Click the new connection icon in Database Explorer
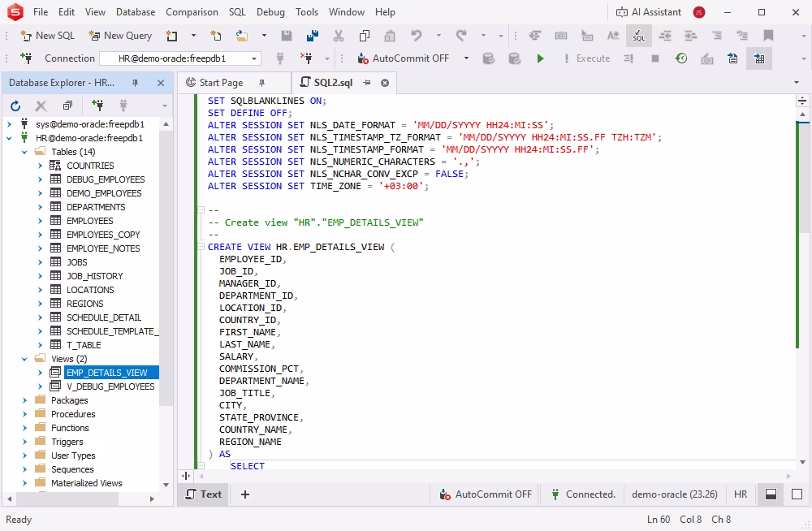This screenshot has height=531, width=812. tap(97, 106)
